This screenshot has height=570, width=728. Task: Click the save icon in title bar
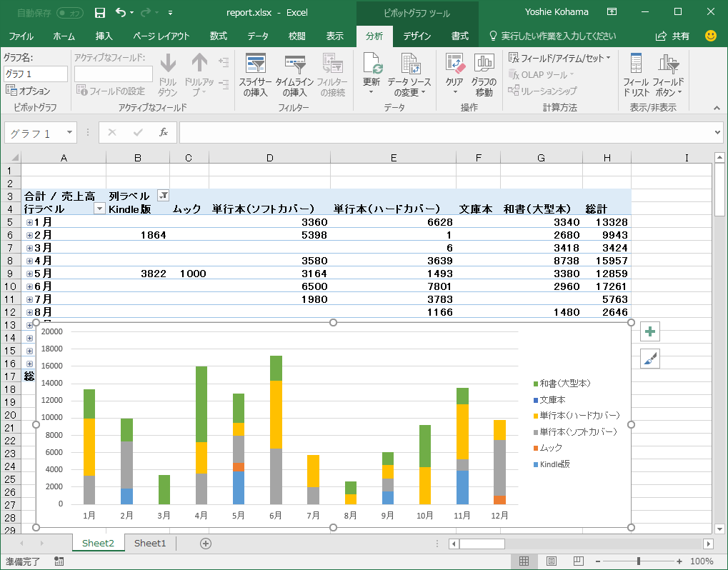point(100,13)
